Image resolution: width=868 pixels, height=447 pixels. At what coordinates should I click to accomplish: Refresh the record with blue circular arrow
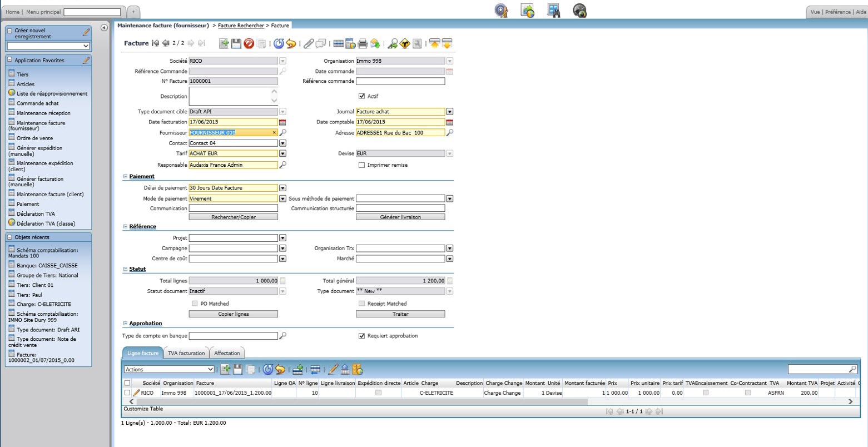point(279,43)
